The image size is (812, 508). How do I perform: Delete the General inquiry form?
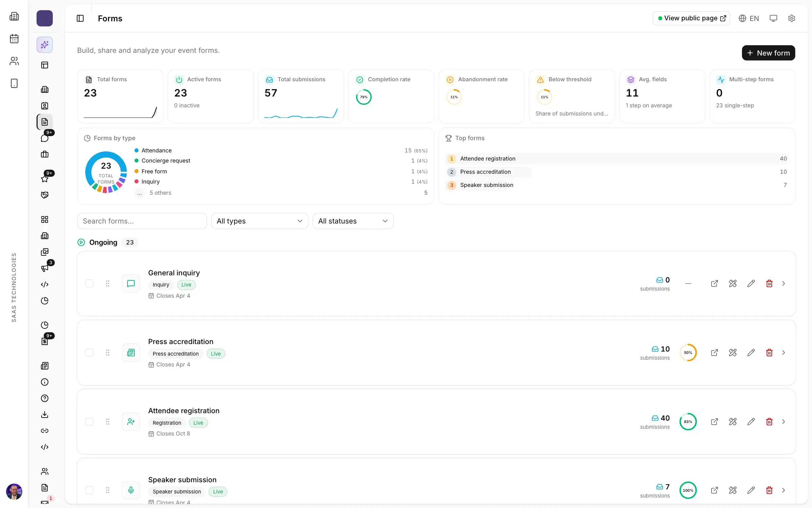(769, 283)
